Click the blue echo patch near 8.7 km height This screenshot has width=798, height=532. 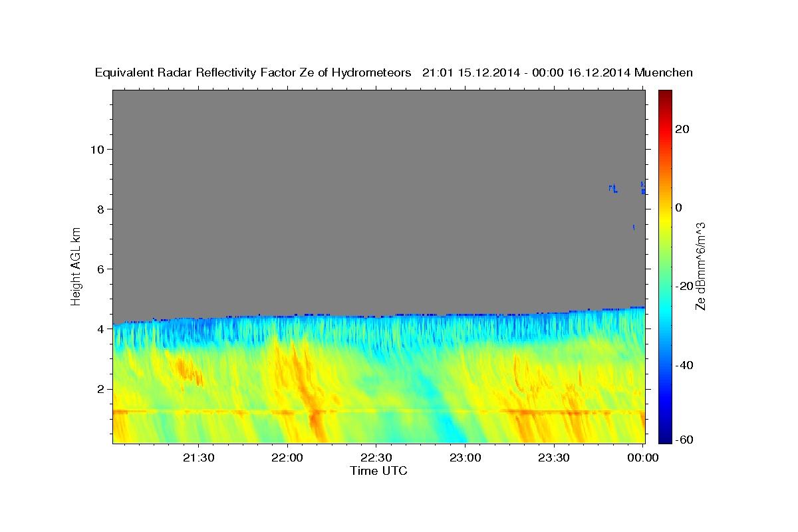pyautogui.click(x=613, y=189)
